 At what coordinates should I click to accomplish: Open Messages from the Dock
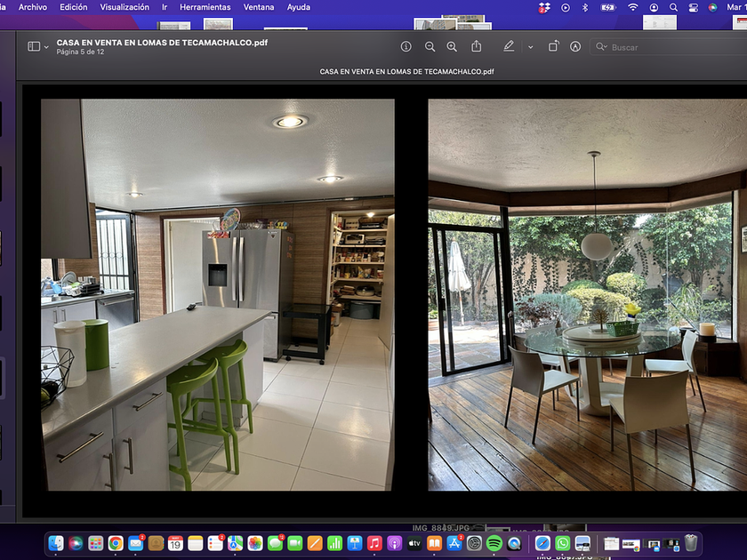pyautogui.click(x=276, y=543)
